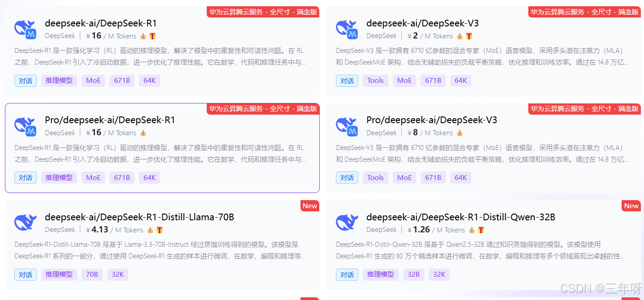Screen dimensions: 644x300
Task: Click 32B tag on DeepSeek-R1-Distill-Qwen-32B card
Action: pyautogui.click(x=413, y=274)
